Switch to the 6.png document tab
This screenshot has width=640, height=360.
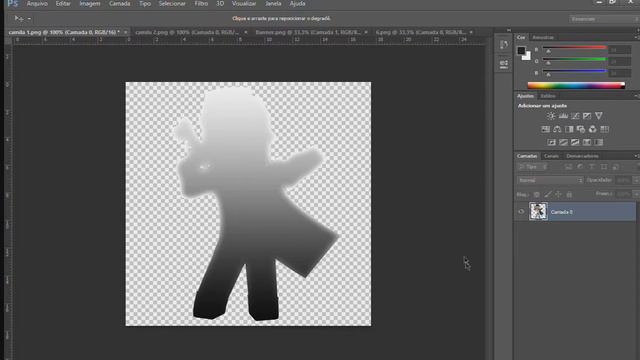pyautogui.click(x=420, y=32)
